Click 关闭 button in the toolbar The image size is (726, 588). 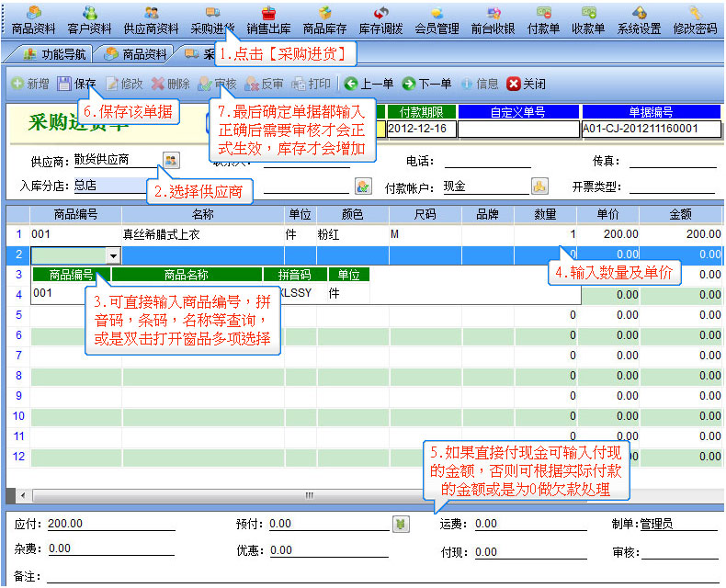(x=527, y=84)
